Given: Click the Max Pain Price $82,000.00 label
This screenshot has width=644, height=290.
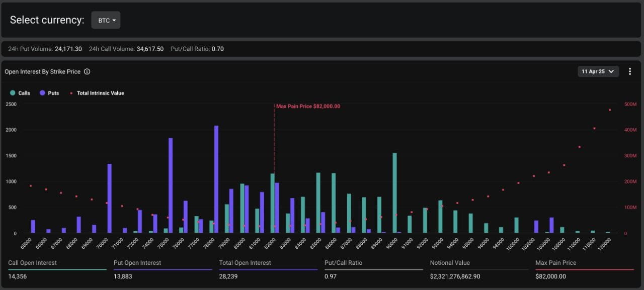Looking at the screenshot, I should click(308, 106).
